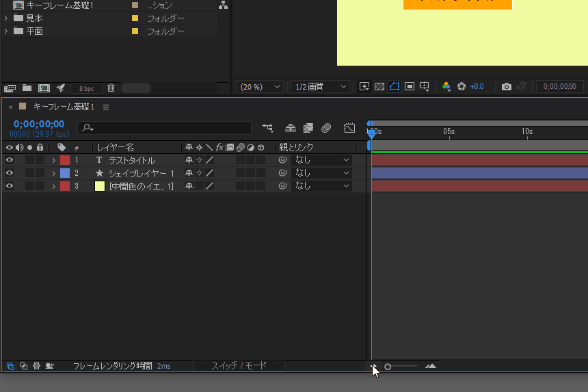
Task: Click the レイヤー名 column header
Action: tap(116, 147)
